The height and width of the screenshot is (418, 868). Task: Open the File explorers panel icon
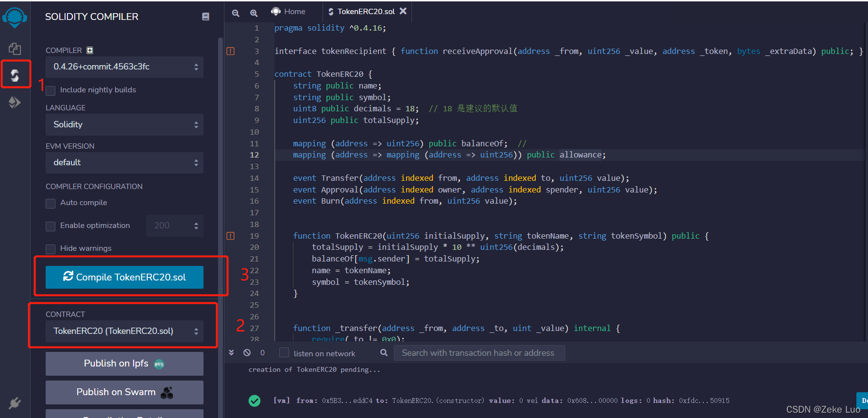[x=15, y=48]
